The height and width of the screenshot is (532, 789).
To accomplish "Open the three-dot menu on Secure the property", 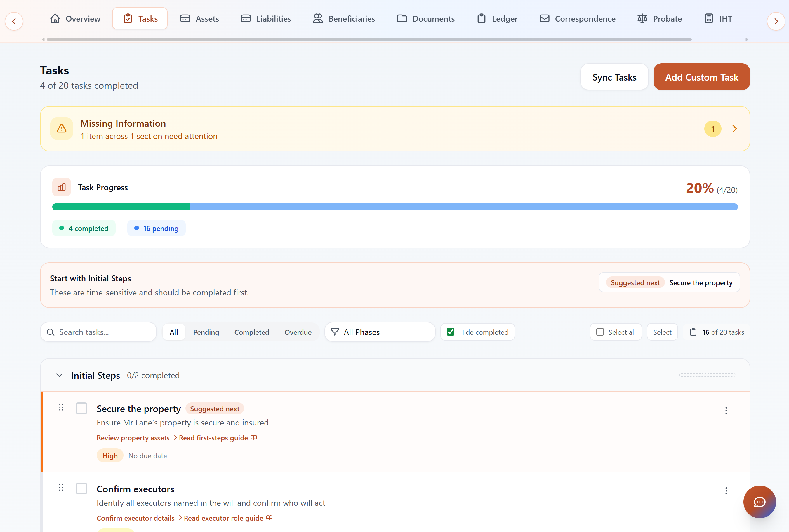I will [x=726, y=411].
